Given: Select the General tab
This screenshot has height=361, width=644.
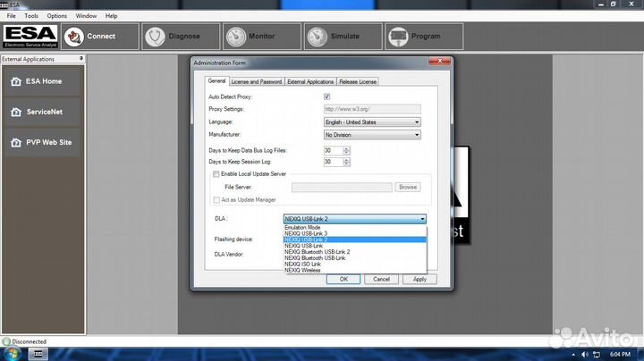Looking at the screenshot, I should click(x=216, y=80).
